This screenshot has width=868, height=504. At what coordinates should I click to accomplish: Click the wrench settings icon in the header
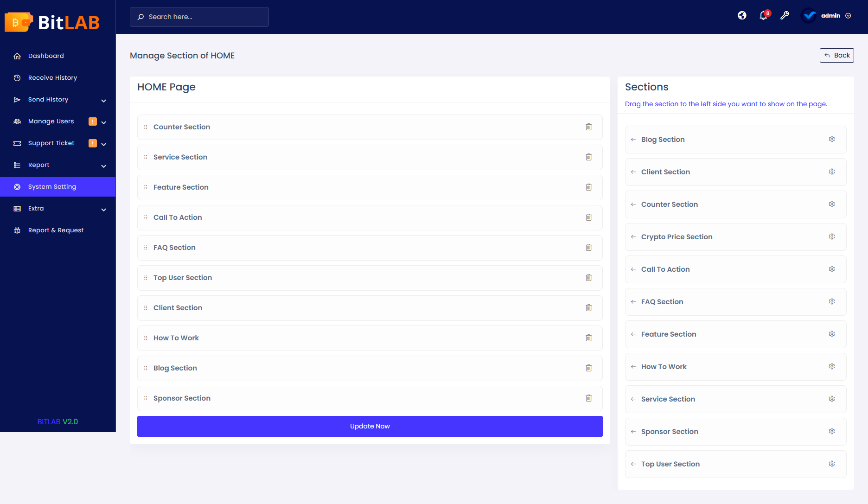pyautogui.click(x=785, y=15)
